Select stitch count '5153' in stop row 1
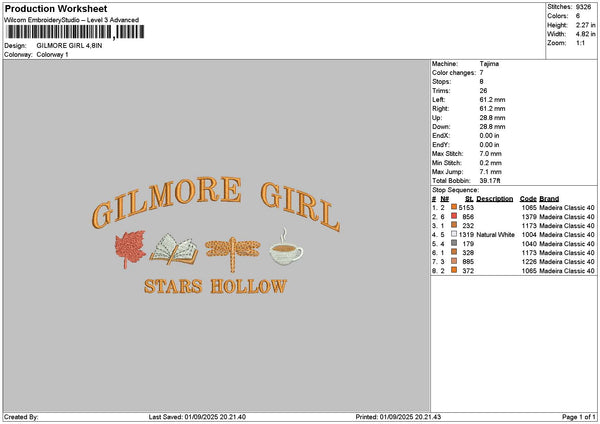The image size is (600, 424). [466, 208]
